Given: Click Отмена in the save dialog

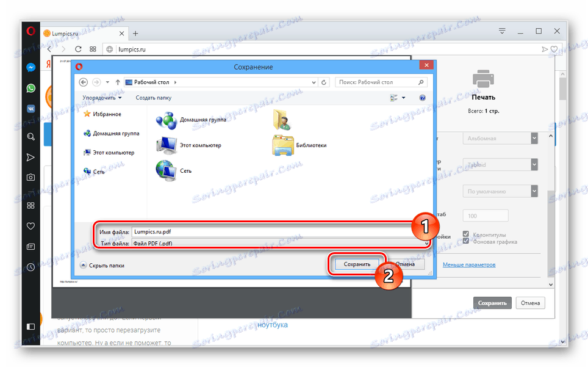Looking at the screenshot, I should point(406,264).
